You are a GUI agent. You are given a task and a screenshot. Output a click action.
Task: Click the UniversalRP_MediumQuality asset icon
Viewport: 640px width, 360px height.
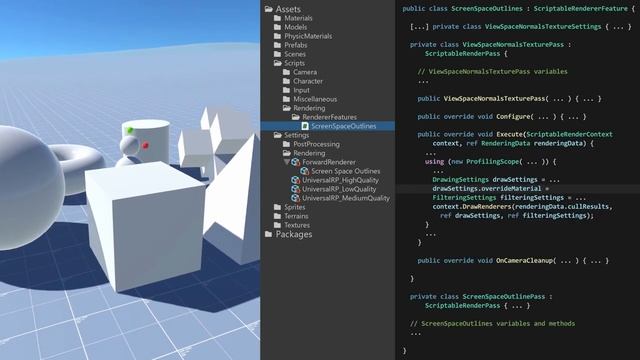(x=296, y=198)
